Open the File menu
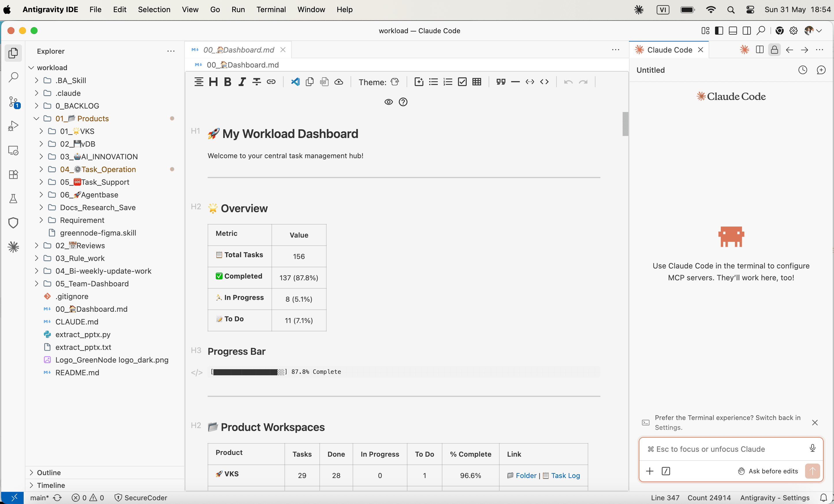834x504 pixels. 96,10
